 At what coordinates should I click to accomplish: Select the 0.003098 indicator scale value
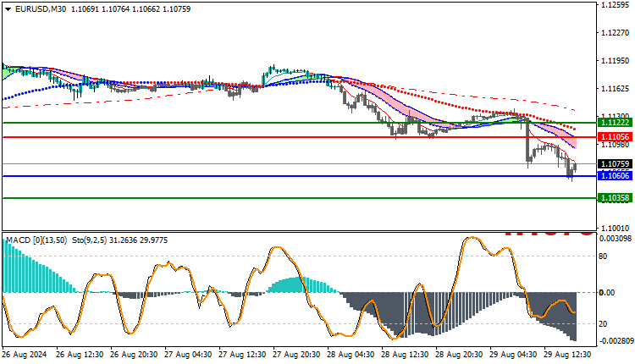coord(616,239)
